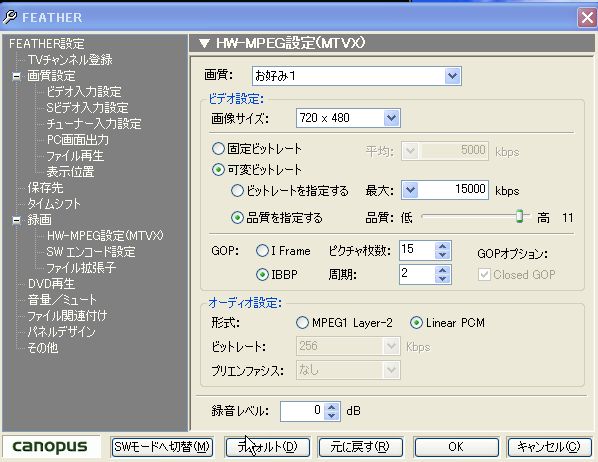Select Linear PCM audio format
Screen dimensions: 598x462
[x=416, y=323]
